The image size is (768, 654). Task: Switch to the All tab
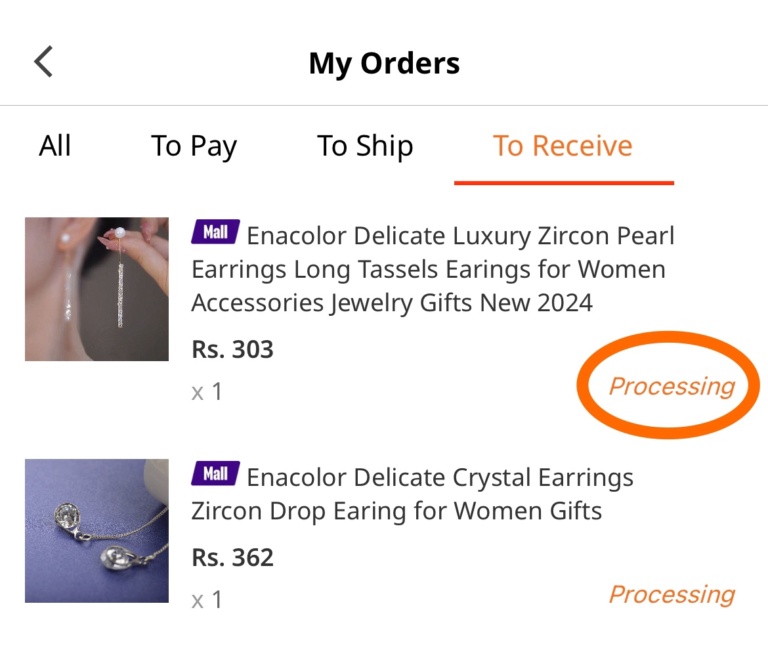[x=55, y=145]
